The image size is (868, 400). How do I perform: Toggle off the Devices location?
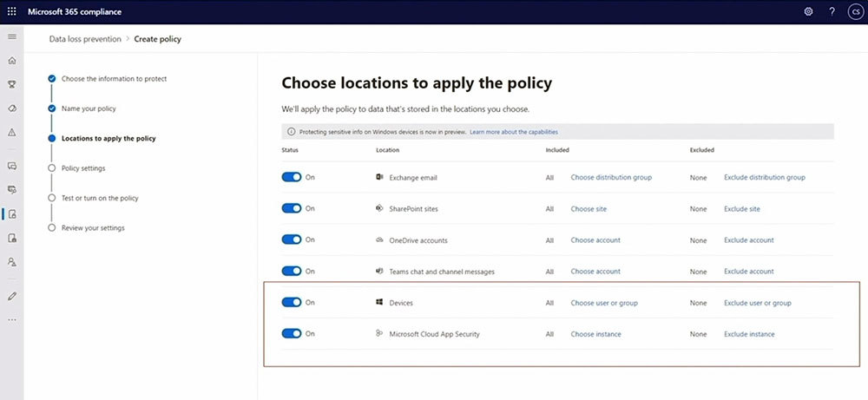[292, 303]
